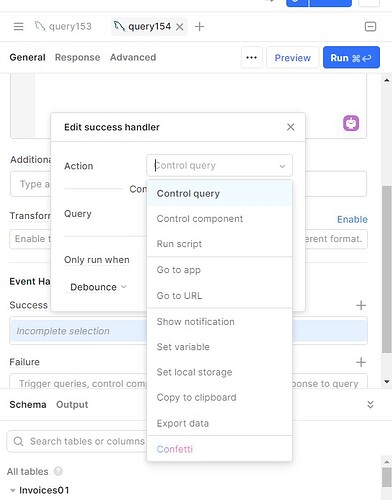Screen dimensions: 392x500
Task: Open the Advanced tab
Action: (133, 57)
